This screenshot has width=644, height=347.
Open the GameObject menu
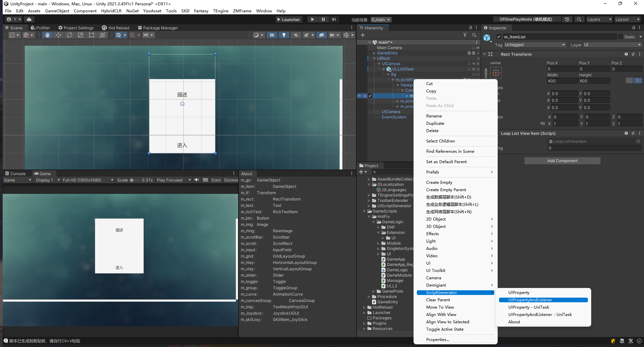(x=57, y=11)
